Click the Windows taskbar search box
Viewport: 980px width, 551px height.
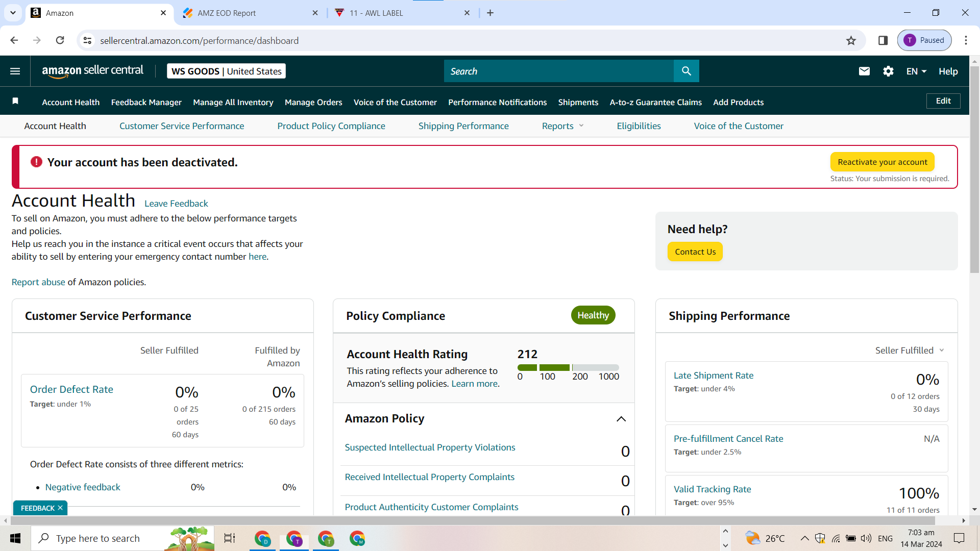122,538
